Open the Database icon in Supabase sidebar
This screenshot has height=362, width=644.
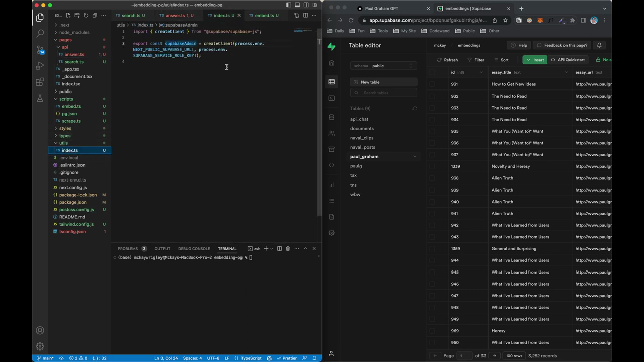point(331,117)
